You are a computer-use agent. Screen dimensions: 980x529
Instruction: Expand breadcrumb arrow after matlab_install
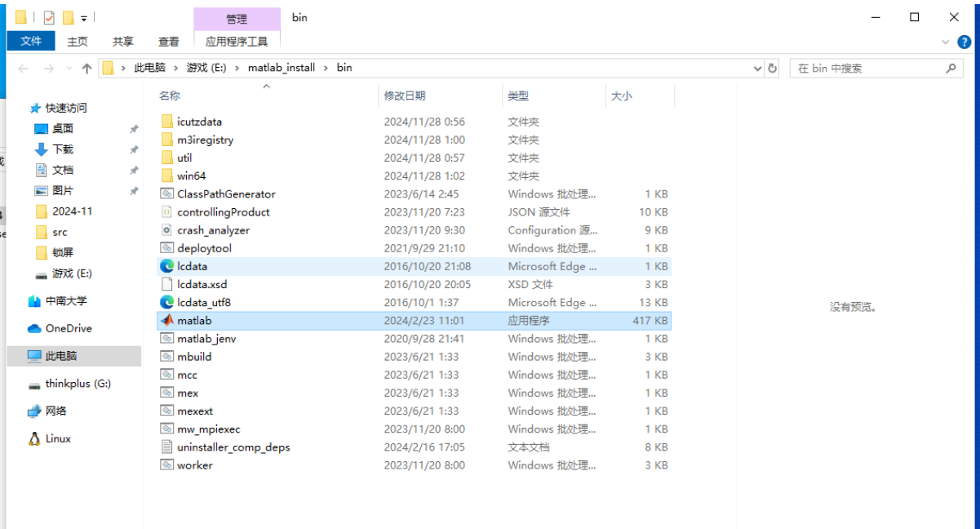tap(326, 68)
